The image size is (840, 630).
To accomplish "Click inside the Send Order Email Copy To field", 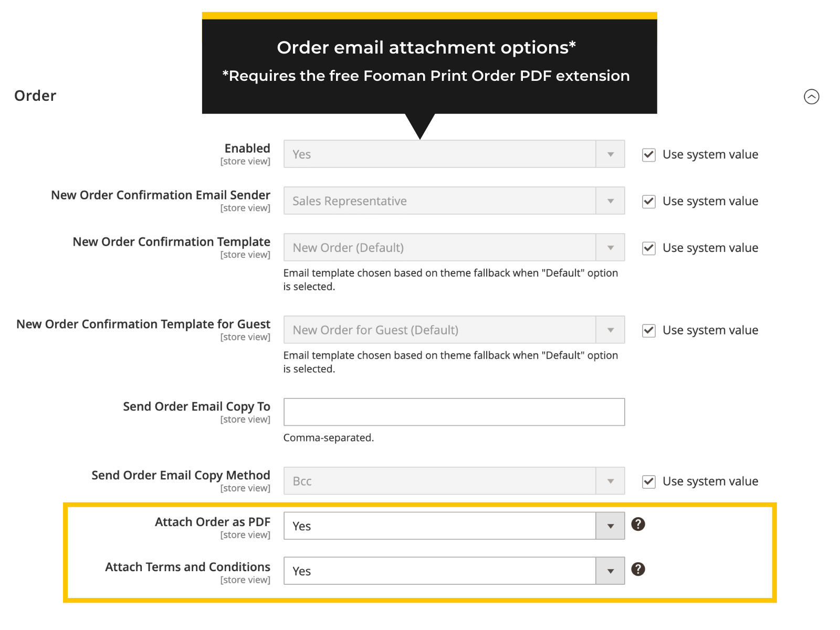I will [x=454, y=412].
